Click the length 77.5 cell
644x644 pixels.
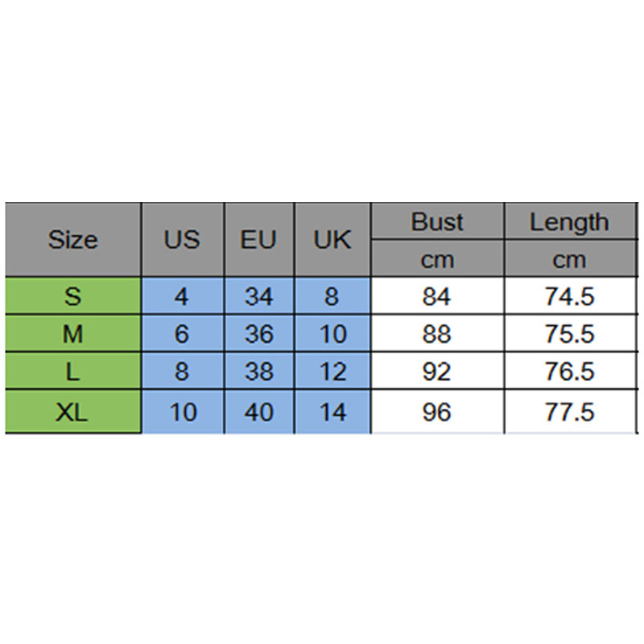point(569,413)
